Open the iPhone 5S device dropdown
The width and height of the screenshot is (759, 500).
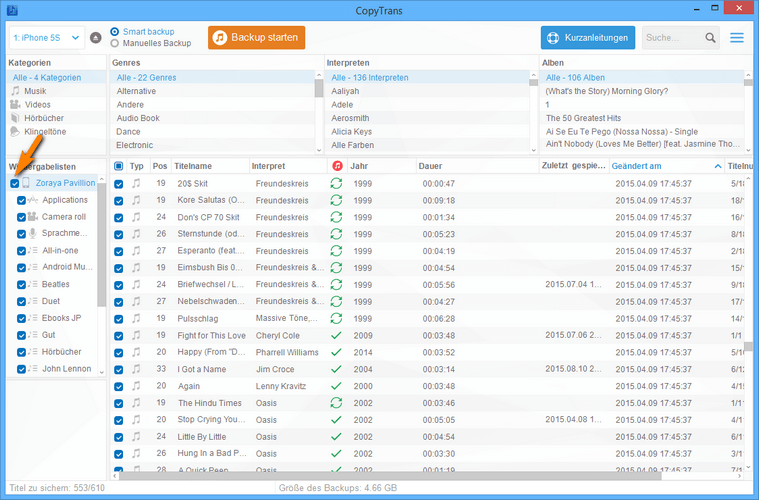[x=47, y=38]
